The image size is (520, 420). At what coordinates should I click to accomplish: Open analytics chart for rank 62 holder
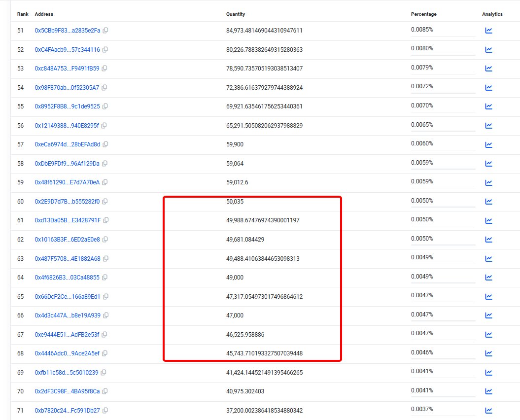coord(488,240)
